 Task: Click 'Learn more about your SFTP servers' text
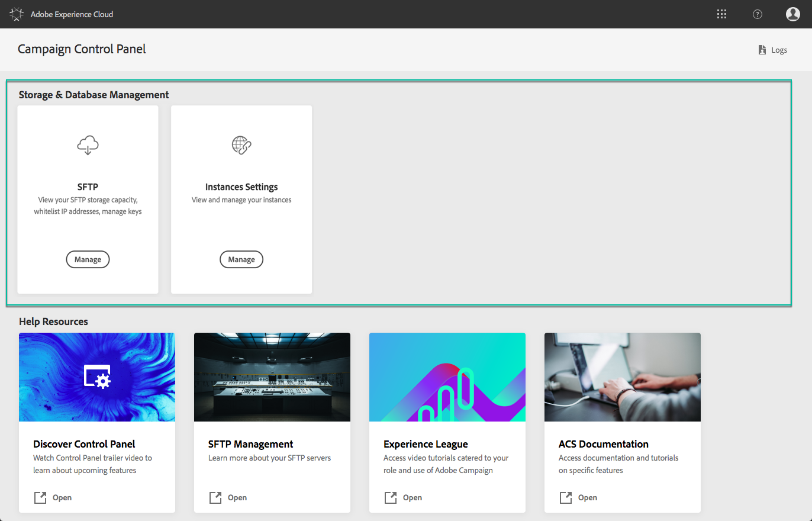tap(269, 458)
